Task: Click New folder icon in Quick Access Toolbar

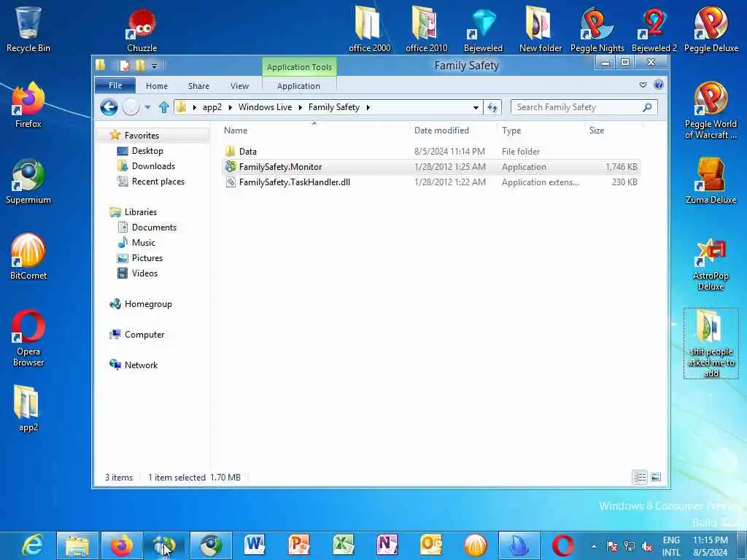Action: [140, 66]
